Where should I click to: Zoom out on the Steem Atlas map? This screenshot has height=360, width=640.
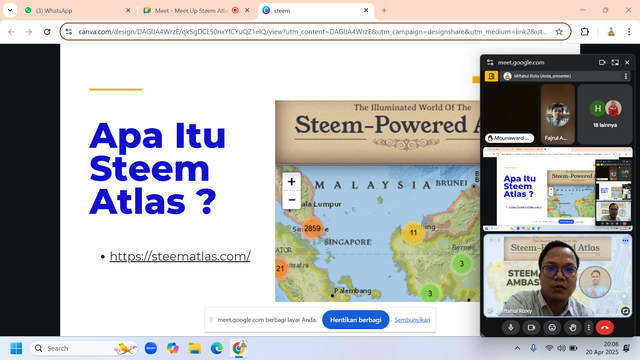291,200
